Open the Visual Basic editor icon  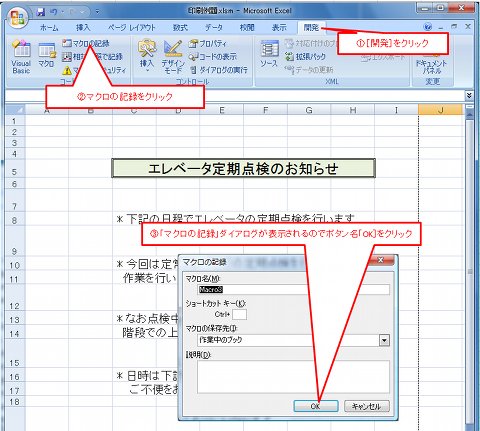pyautogui.click(x=21, y=57)
